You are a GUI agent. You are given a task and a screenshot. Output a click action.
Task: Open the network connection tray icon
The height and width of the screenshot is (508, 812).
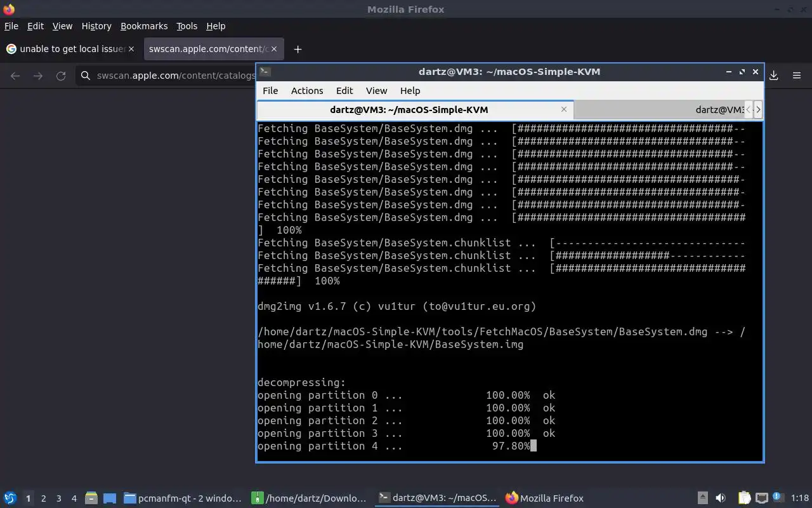click(762, 498)
